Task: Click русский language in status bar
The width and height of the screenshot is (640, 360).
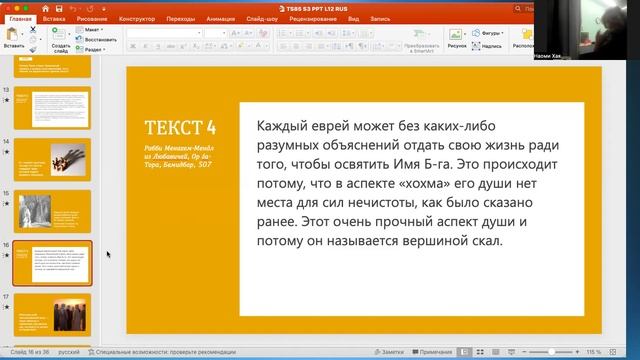Action: (x=69, y=352)
